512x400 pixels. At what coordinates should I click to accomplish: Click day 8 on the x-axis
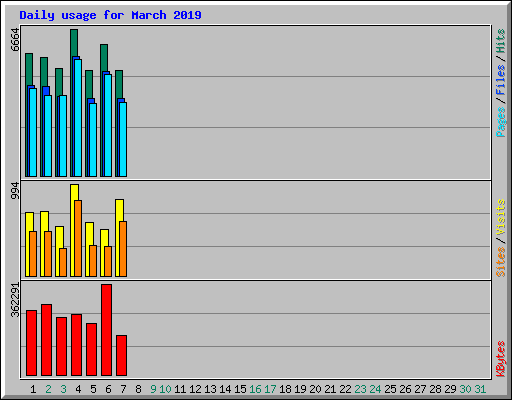click(x=138, y=389)
